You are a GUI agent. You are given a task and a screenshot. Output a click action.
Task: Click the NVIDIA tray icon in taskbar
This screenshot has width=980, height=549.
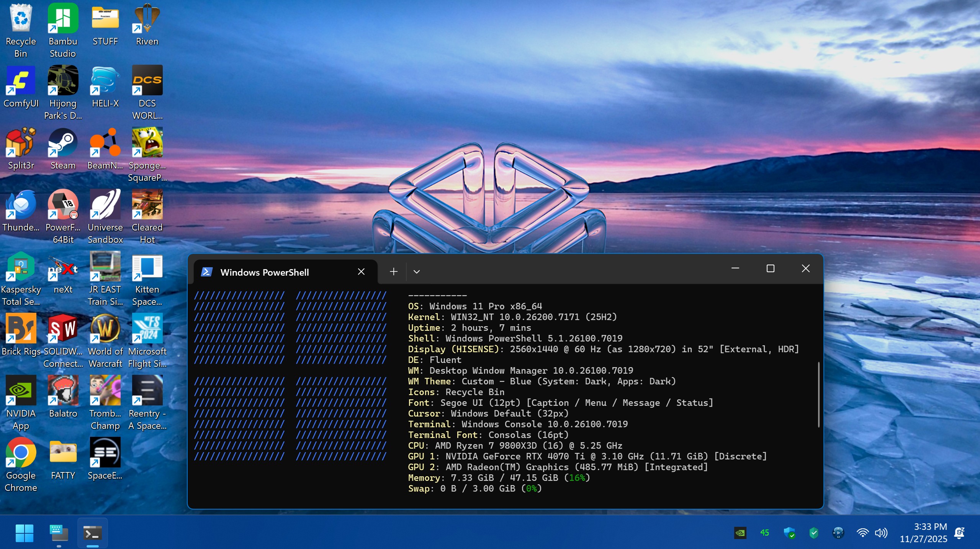[740, 533]
